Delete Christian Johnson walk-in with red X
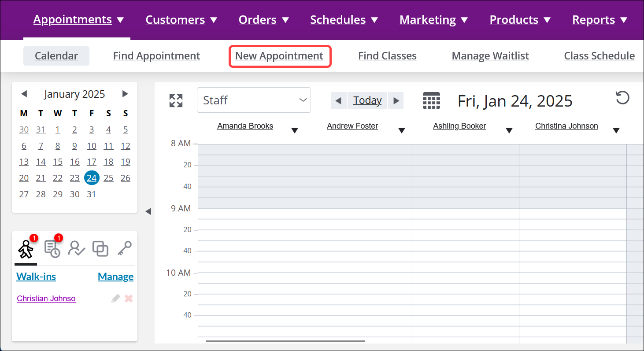The image size is (644, 351). tap(129, 299)
